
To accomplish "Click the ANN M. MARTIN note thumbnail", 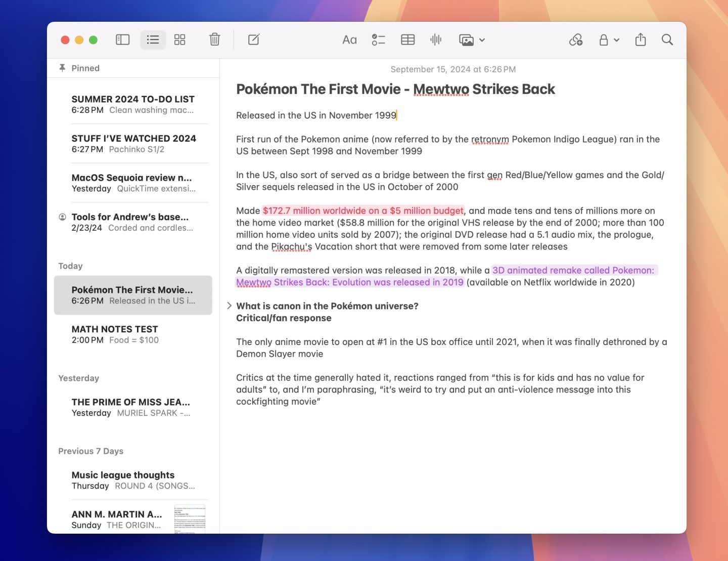I will [x=190, y=519].
